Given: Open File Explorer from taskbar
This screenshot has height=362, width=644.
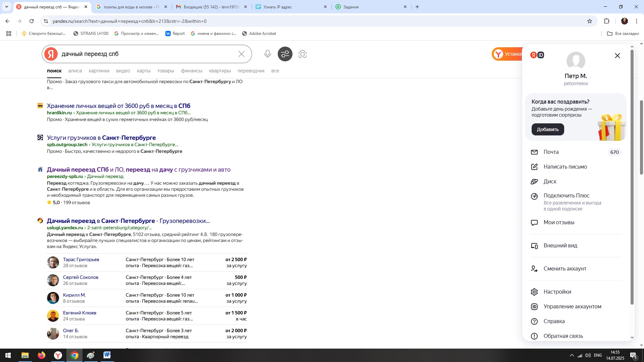Looking at the screenshot, I should point(25,355).
